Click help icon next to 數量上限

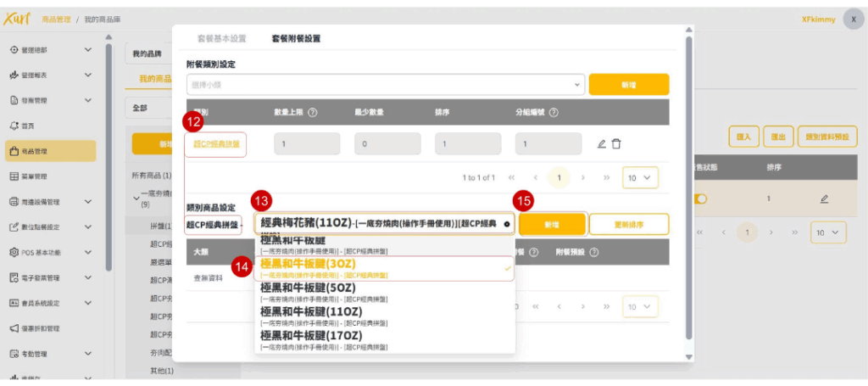click(x=313, y=112)
